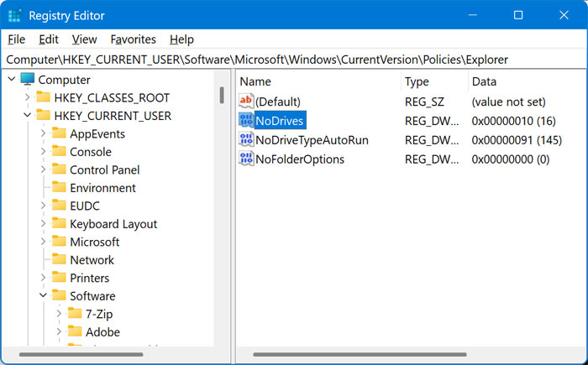Click the AppEvents folder icon

point(59,133)
